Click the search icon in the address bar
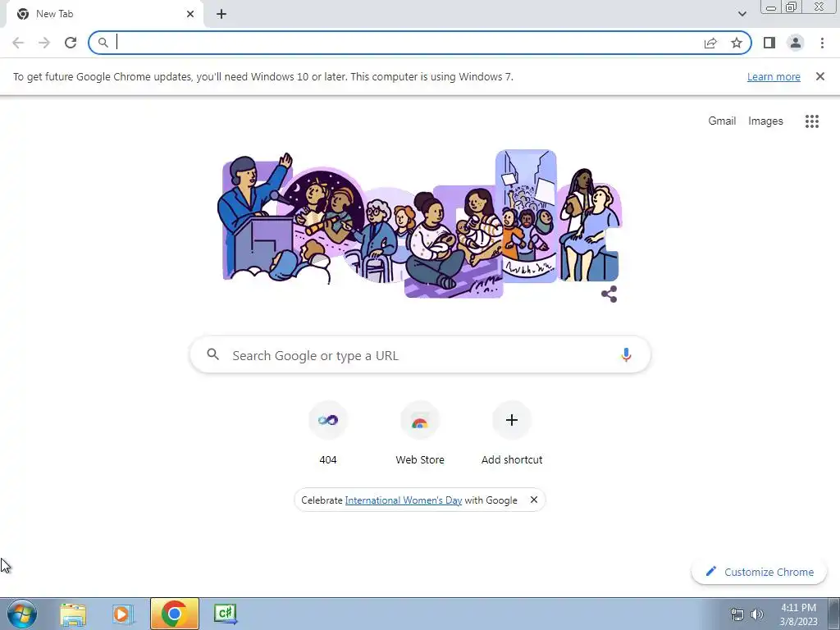 click(103, 43)
